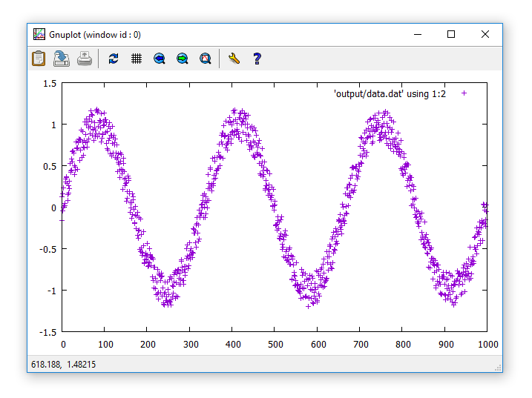
Task: Autoscale the plot with magnifier icon
Action: (206, 58)
